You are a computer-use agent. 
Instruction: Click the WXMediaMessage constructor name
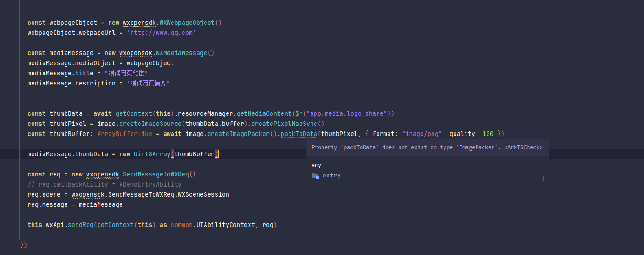pyautogui.click(x=182, y=53)
